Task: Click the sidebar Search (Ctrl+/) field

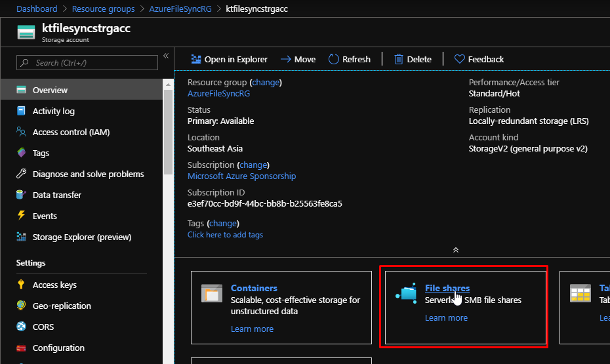Action: (x=87, y=62)
